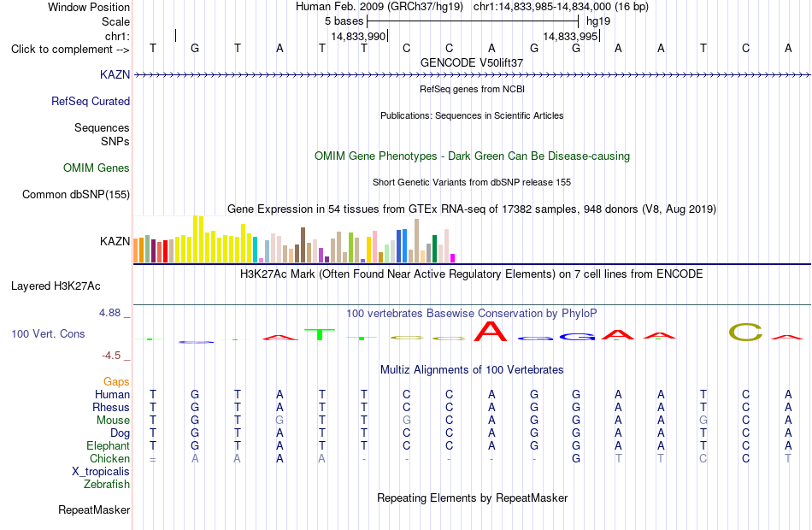The width and height of the screenshot is (812, 530).
Task: Select the Rhesus alignment row label
Action: (111, 408)
